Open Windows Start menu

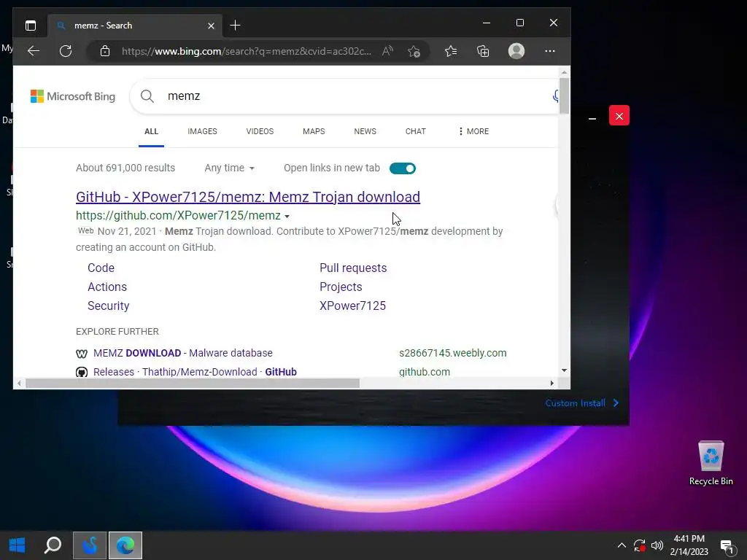18,545
